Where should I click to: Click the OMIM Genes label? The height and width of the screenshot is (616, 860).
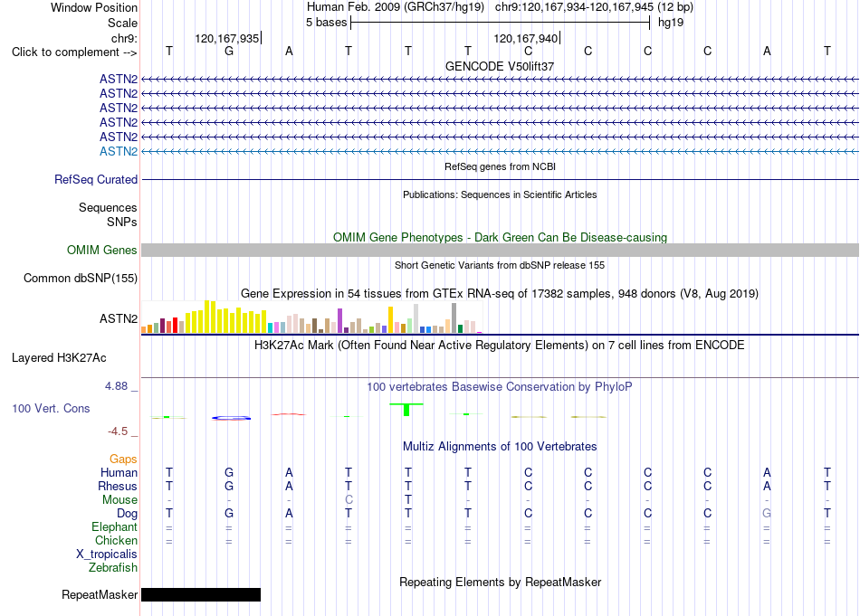pyautogui.click(x=101, y=250)
